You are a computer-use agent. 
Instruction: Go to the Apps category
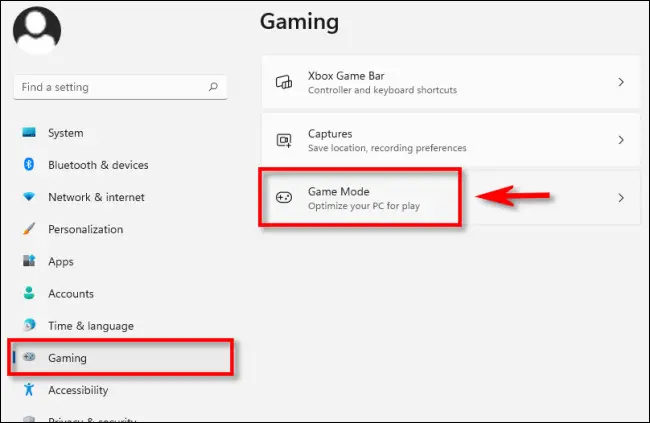click(60, 261)
